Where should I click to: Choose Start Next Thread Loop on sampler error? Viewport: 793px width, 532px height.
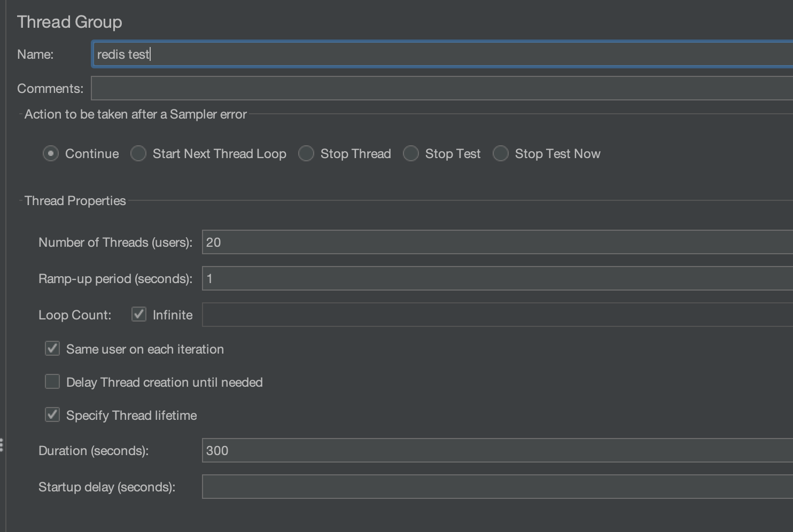[x=138, y=153]
